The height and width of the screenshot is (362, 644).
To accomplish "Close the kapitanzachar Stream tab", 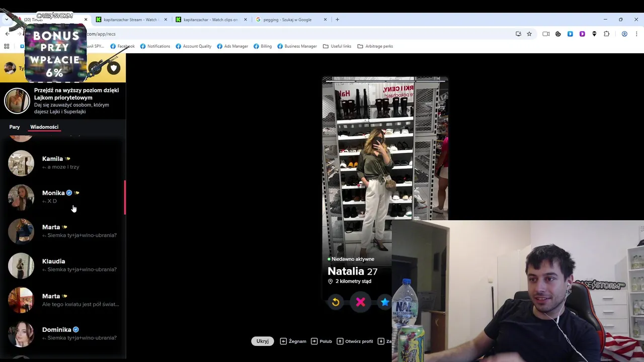I will click(x=166, y=20).
